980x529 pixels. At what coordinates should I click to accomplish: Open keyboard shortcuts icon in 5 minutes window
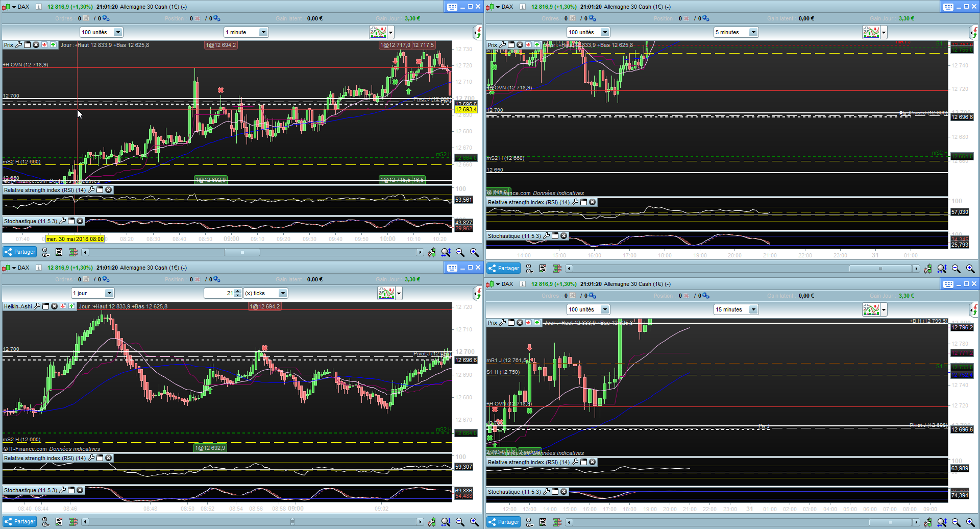click(948, 7)
